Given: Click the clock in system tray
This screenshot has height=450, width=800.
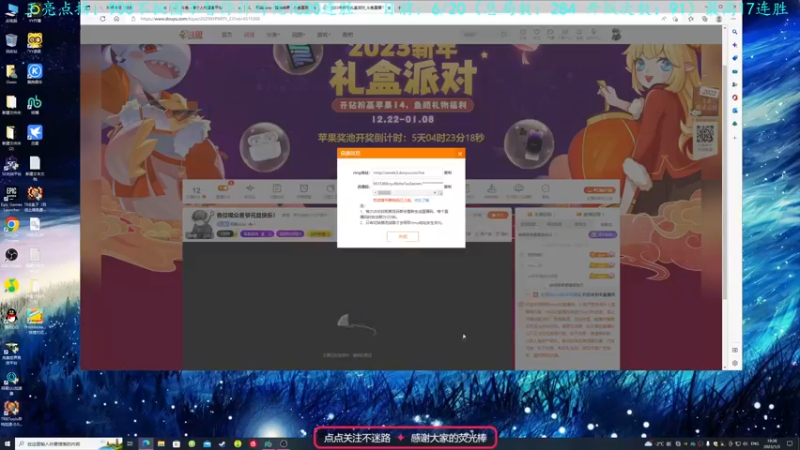Looking at the screenshot, I should tap(772, 444).
